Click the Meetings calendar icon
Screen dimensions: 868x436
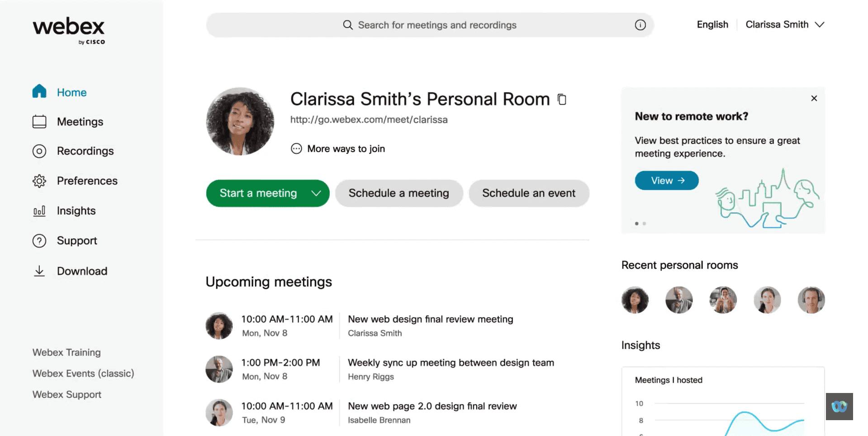[x=39, y=121]
